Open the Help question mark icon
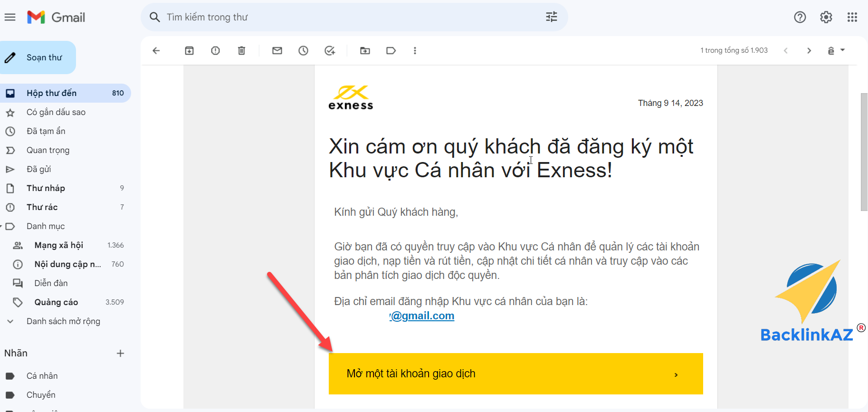868x412 pixels. 800,17
